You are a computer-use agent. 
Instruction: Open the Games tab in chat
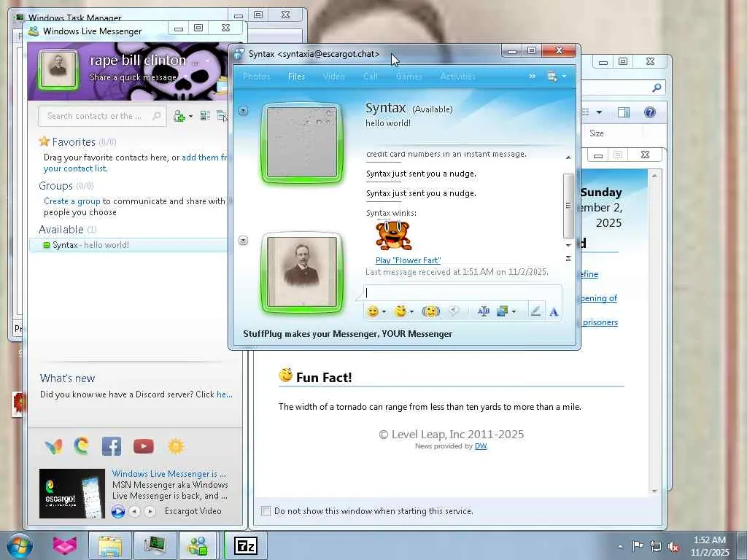pos(409,76)
